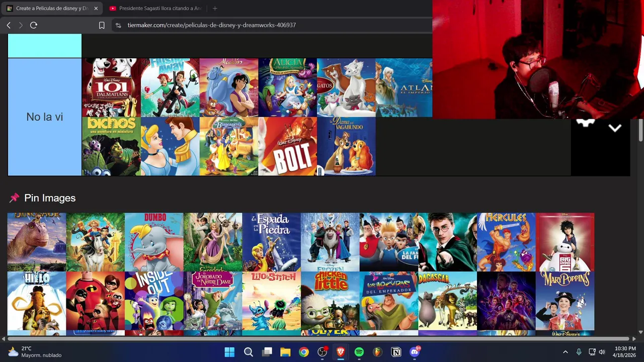This screenshot has height=362, width=644.
Task: Click the pushpin icon beside Pin Images
Action: pyautogui.click(x=14, y=198)
